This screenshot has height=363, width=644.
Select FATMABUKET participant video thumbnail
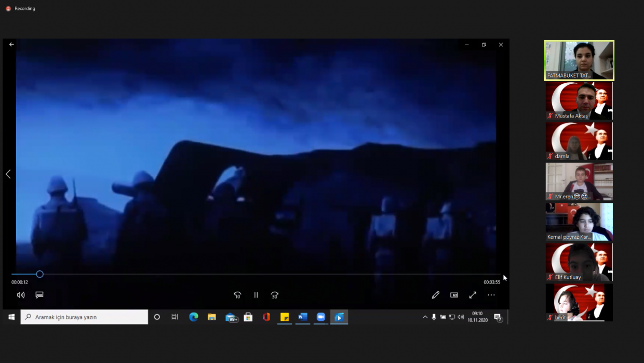pyautogui.click(x=579, y=60)
